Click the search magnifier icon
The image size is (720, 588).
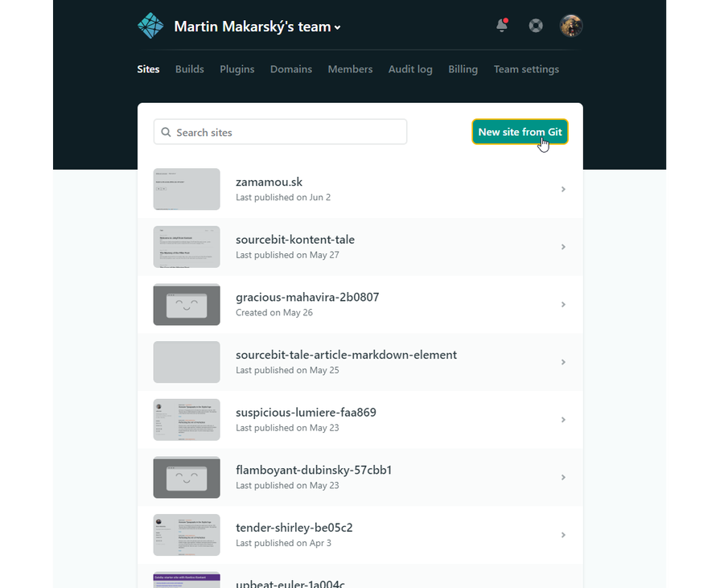click(166, 132)
